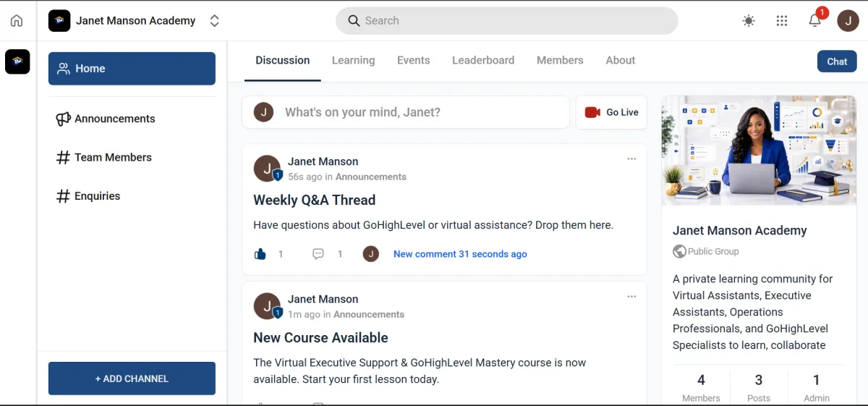Image resolution: width=868 pixels, height=406 pixels.
Task: Switch to the Members tab
Action: pyautogui.click(x=560, y=61)
